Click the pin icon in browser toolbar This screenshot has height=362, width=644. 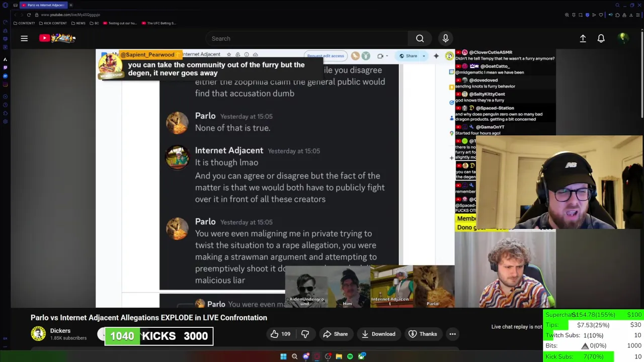pos(574,15)
